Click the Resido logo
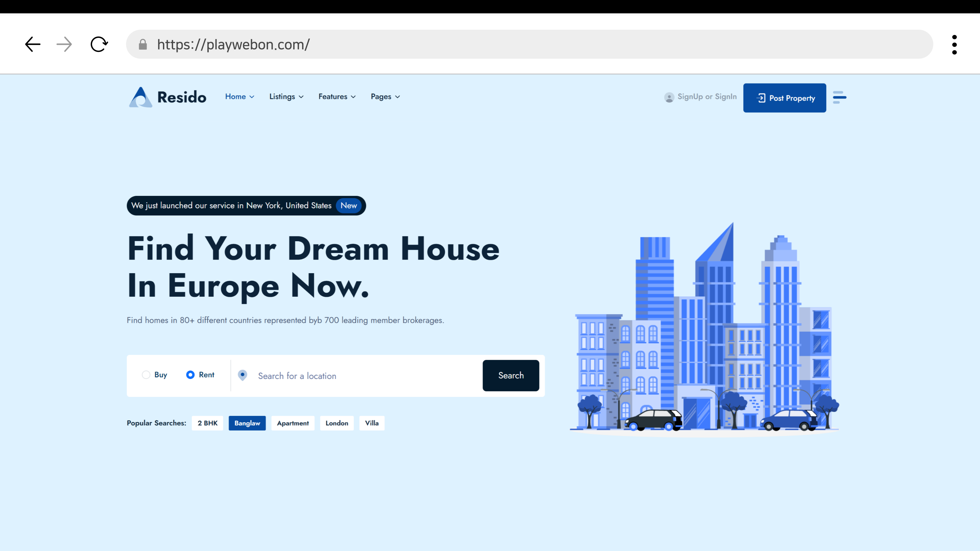Viewport: 980px width, 551px height. 168,97
